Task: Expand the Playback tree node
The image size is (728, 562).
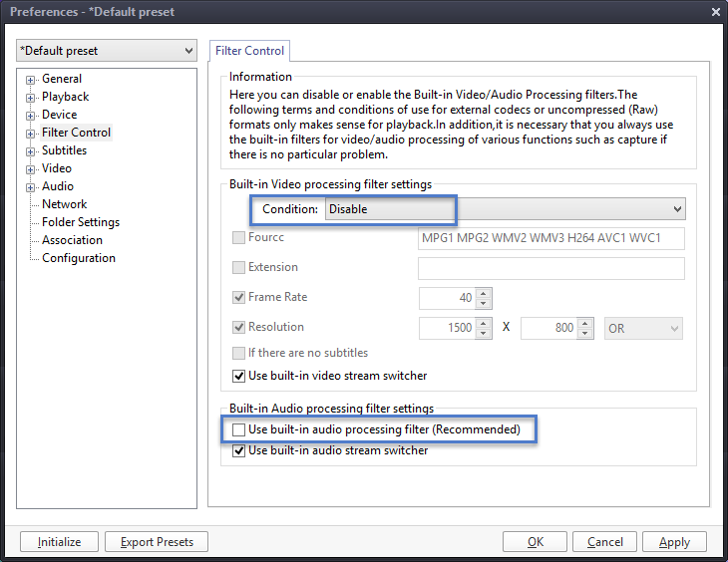Action: 30,98
